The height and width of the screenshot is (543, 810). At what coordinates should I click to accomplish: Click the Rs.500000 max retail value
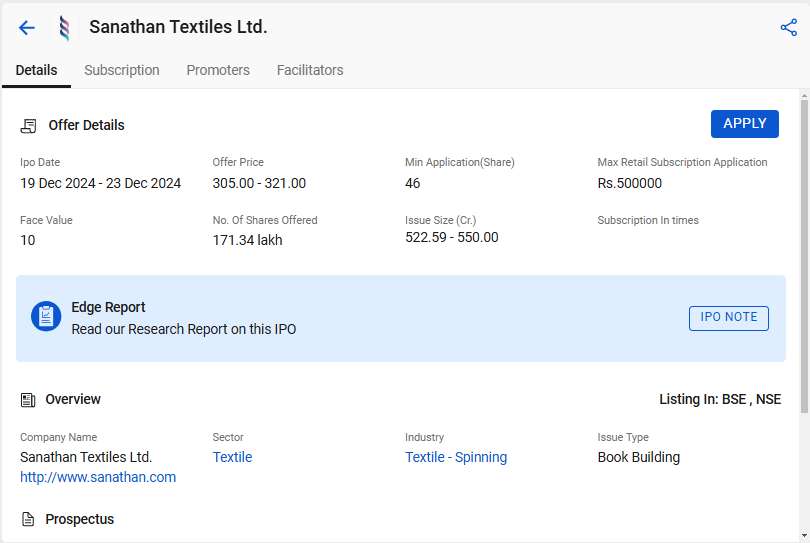pyautogui.click(x=630, y=183)
